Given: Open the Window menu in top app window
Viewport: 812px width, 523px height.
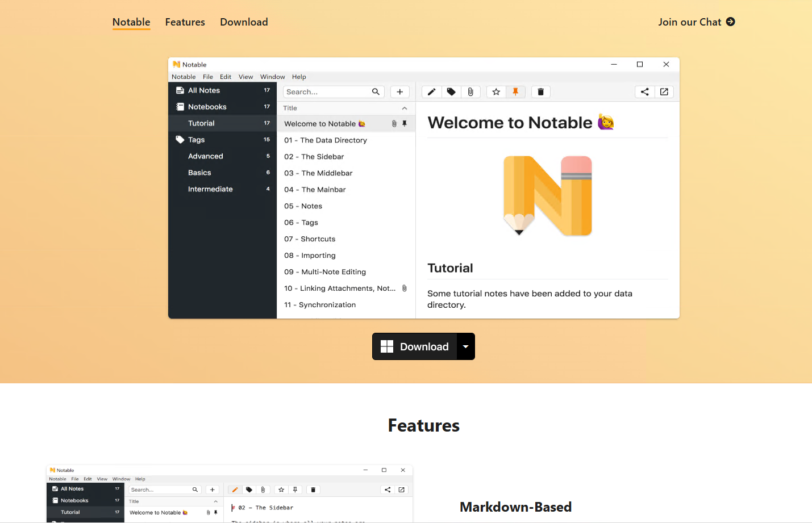Looking at the screenshot, I should click(273, 77).
